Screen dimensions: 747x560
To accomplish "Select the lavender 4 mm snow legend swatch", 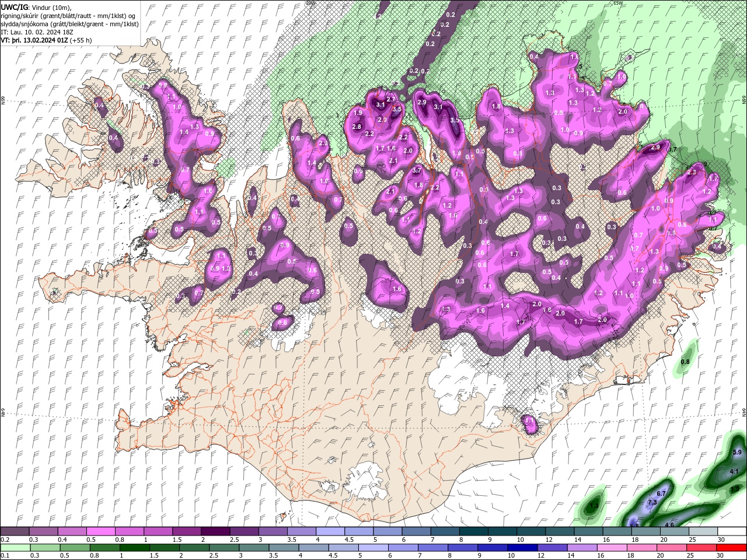I will [330, 531].
